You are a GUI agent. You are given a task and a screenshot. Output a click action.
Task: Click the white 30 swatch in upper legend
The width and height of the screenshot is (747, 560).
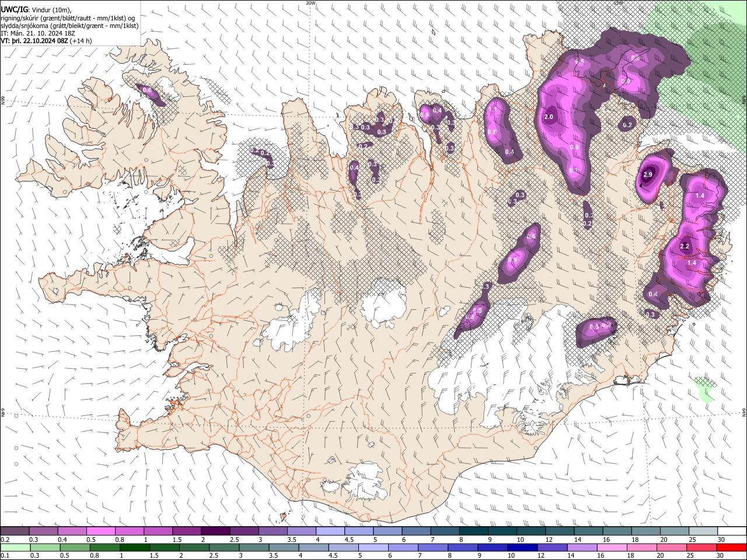731,531
